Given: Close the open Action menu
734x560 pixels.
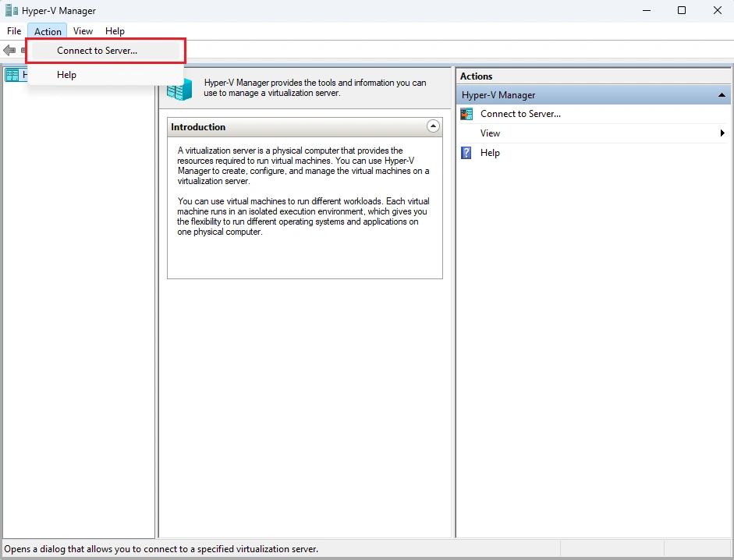Looking at the screenshot, I should click(48, 31).
